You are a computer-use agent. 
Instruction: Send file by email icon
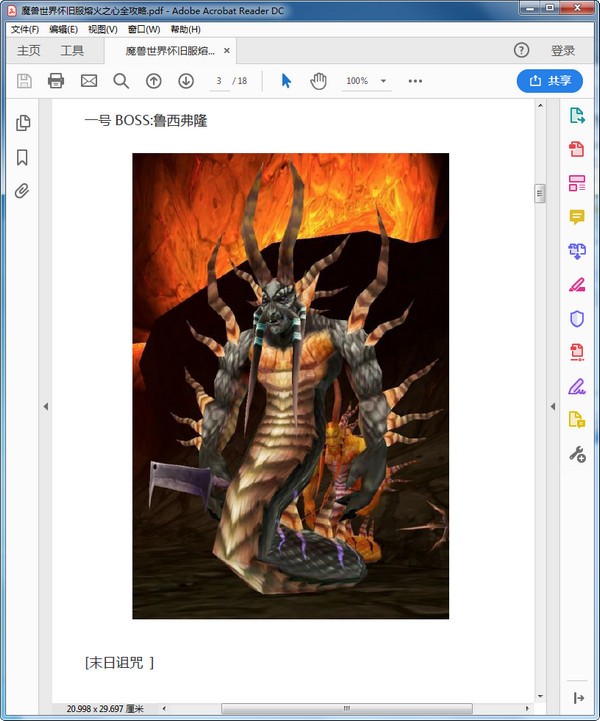pos(89,81)
